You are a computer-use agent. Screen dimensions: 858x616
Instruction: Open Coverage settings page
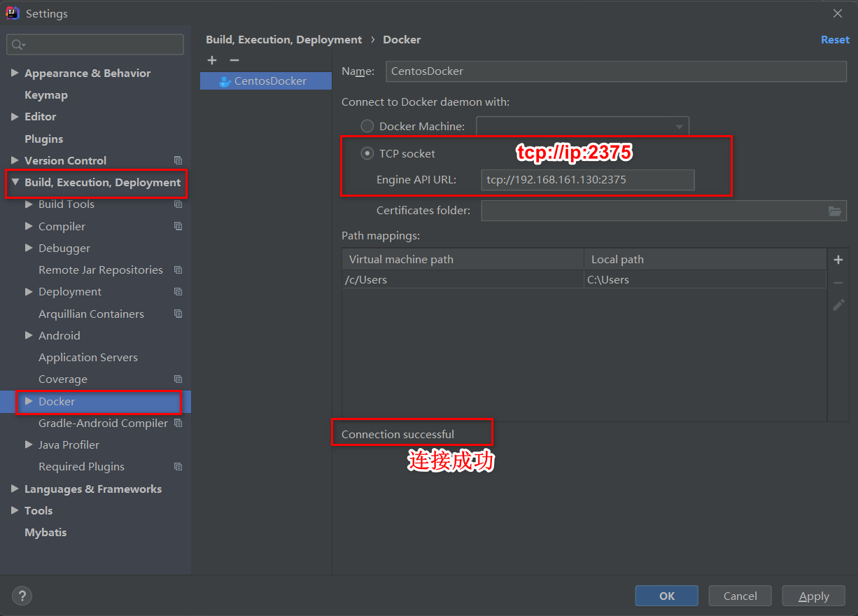pyautogui.click(x=63, y=379)
